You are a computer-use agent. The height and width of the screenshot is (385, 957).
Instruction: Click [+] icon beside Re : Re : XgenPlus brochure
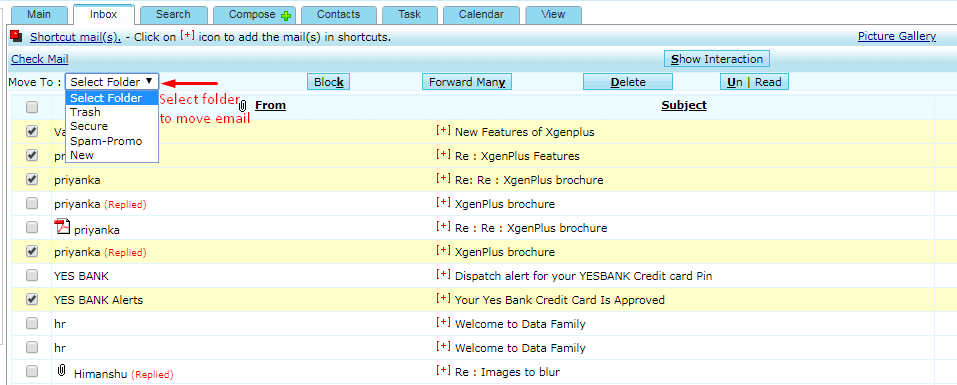443,227
